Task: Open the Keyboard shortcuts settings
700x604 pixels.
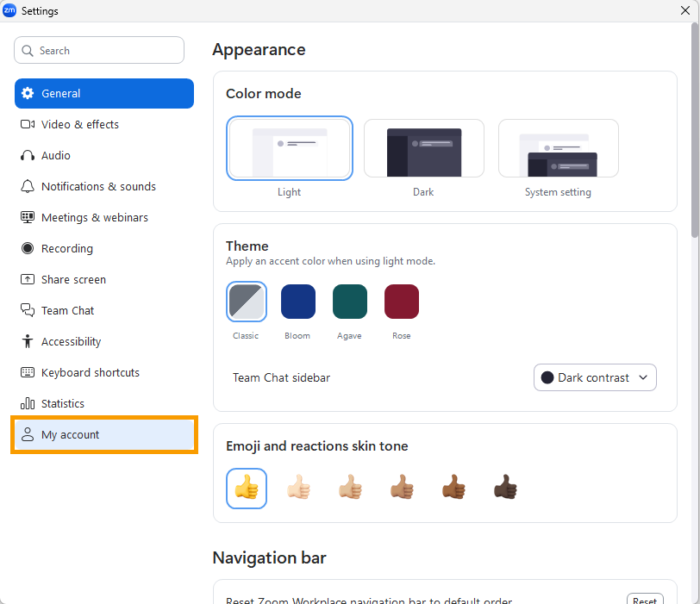Action: (x=90, y=373)
